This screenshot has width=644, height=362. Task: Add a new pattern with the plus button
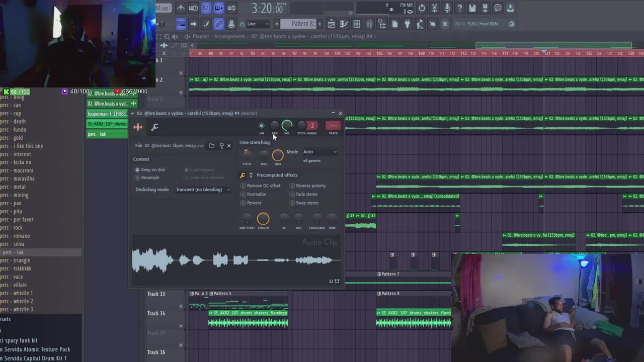click(x=319, y=24)
